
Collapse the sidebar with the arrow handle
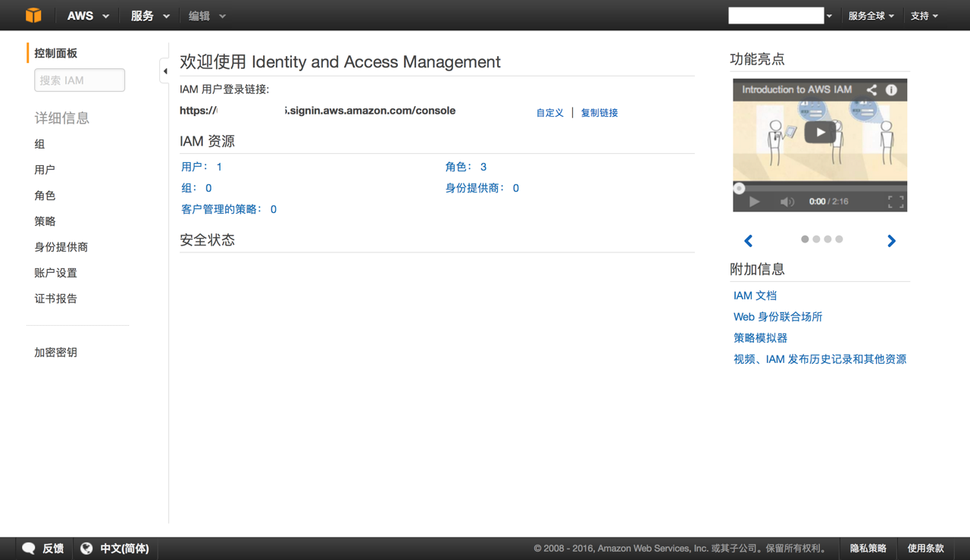click(164, 71)
